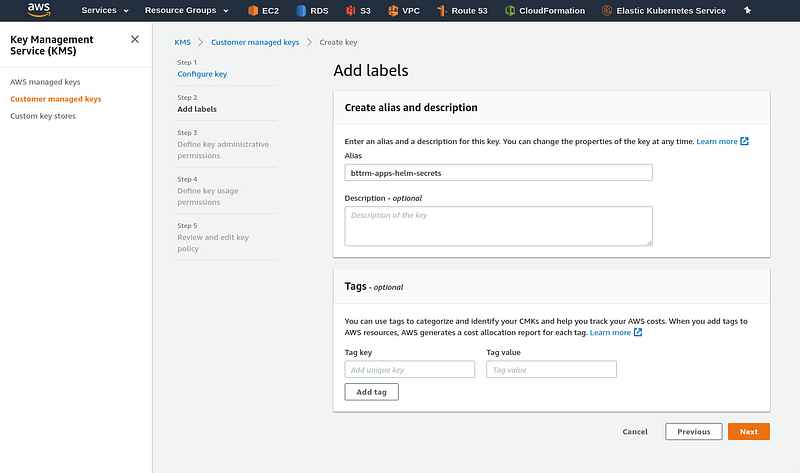
Task: Open the AWS home logo
Action: pos(39,10)
